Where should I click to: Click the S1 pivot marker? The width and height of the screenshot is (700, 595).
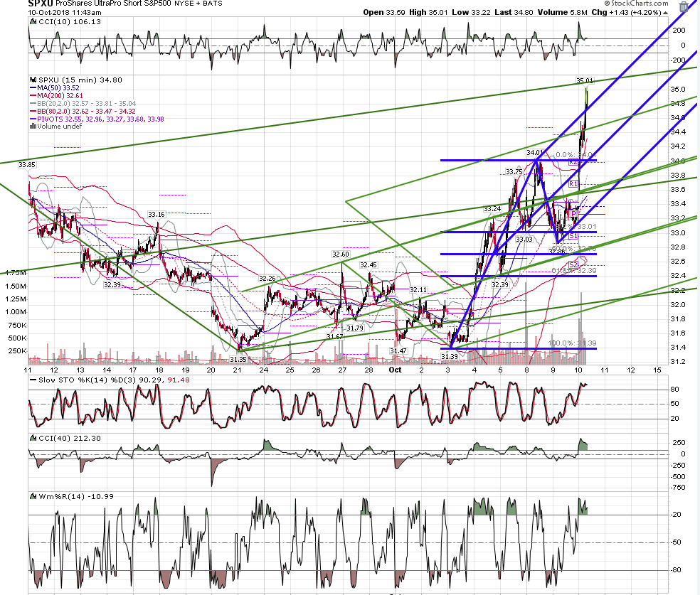(573, 235)
